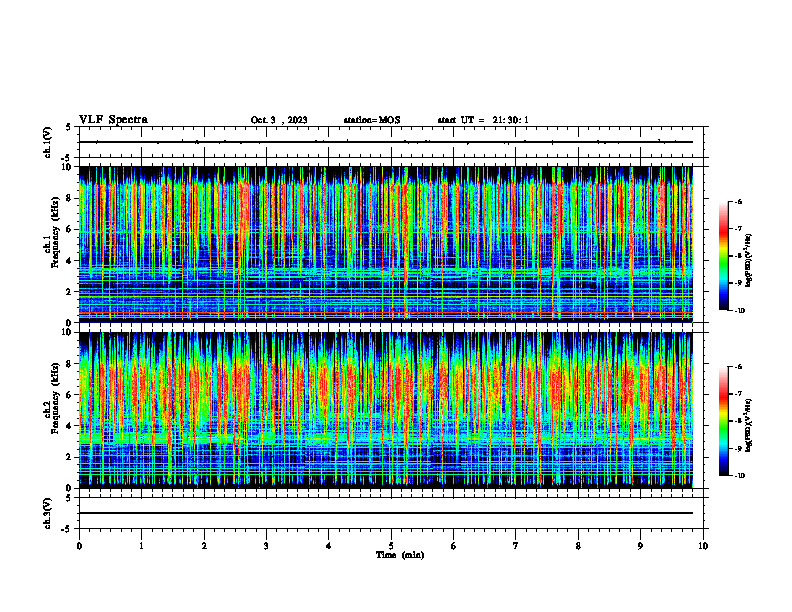792x612 pixels.
Task: Click the 'Oct. 3 , 2023' date label
Action: pos(279,120)
